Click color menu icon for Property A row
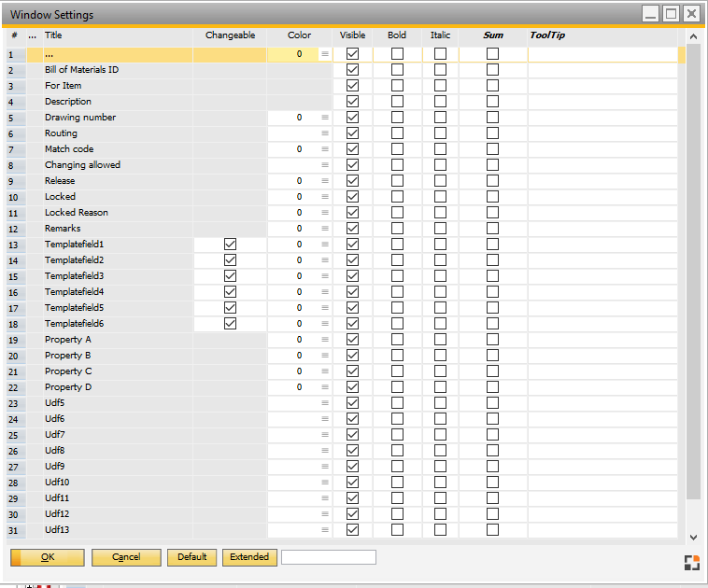Image resolution: width=708 pixels, height=588 pixels. click(325, 340)
